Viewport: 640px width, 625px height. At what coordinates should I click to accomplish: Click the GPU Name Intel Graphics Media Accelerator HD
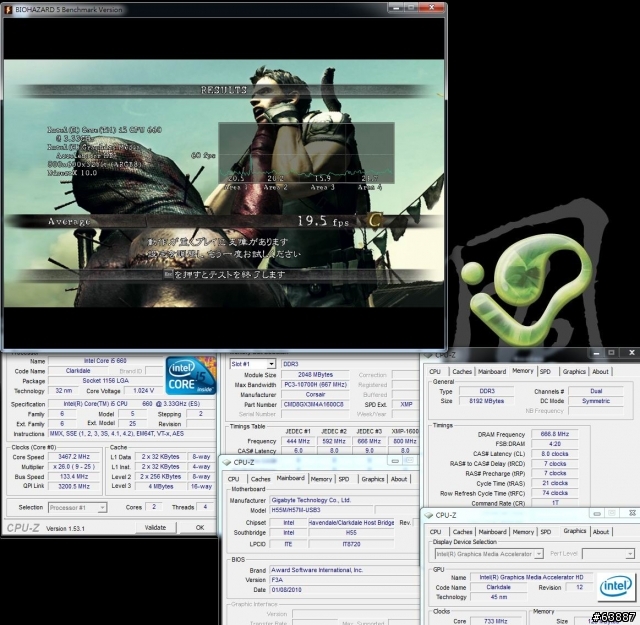(531, 577)
